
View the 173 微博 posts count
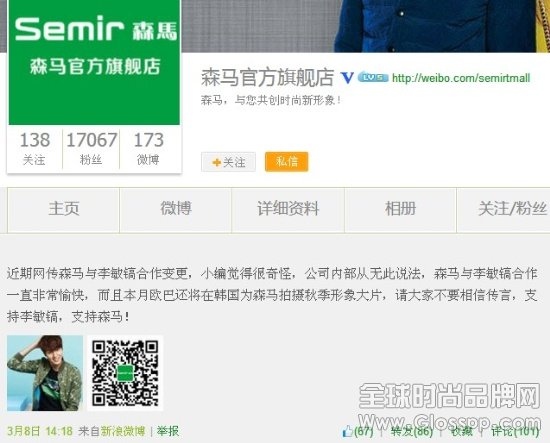coord(148,148)
